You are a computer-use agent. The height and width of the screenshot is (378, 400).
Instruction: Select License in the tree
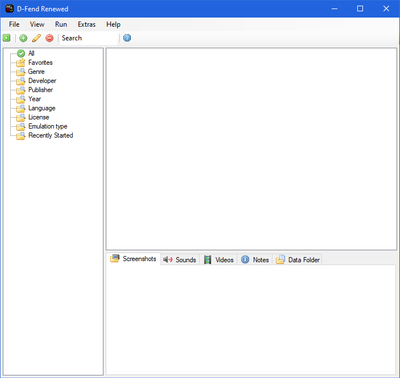(x=39, y=117)
